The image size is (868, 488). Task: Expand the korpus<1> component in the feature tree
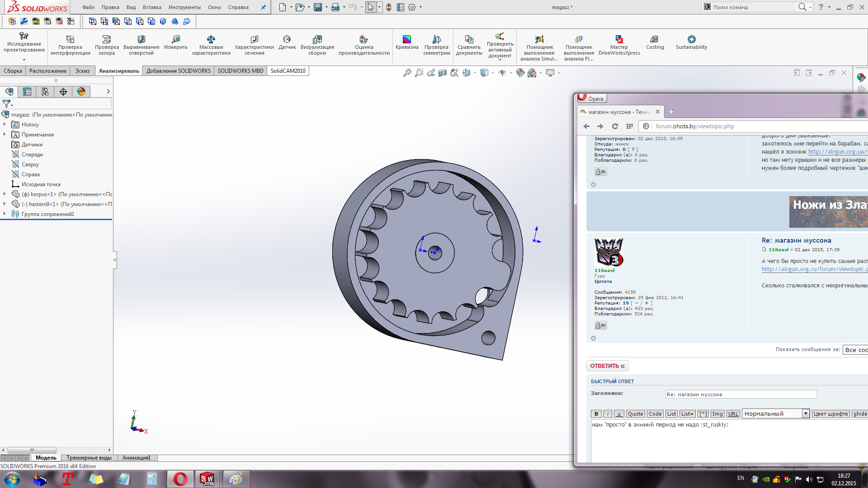(x=5, y=194)
